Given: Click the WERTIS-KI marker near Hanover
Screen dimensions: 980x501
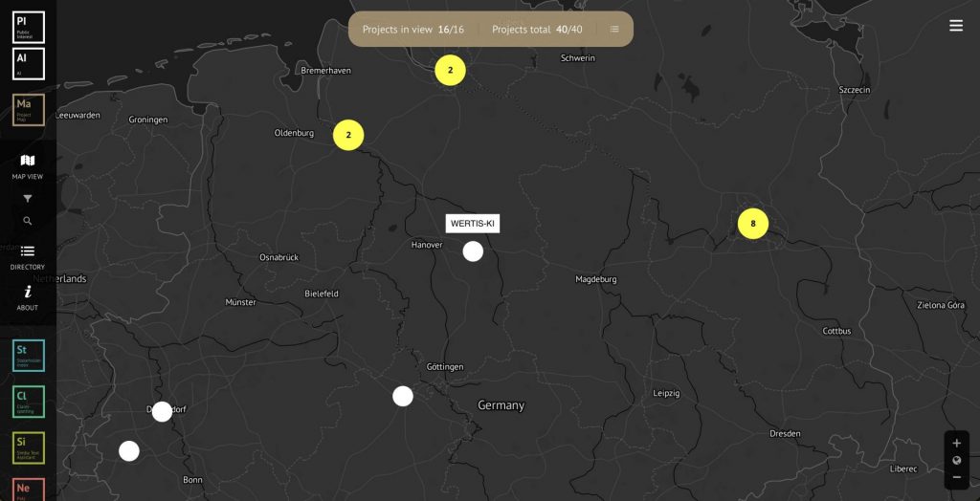Looking at the screenshot, I should (473, 251).
